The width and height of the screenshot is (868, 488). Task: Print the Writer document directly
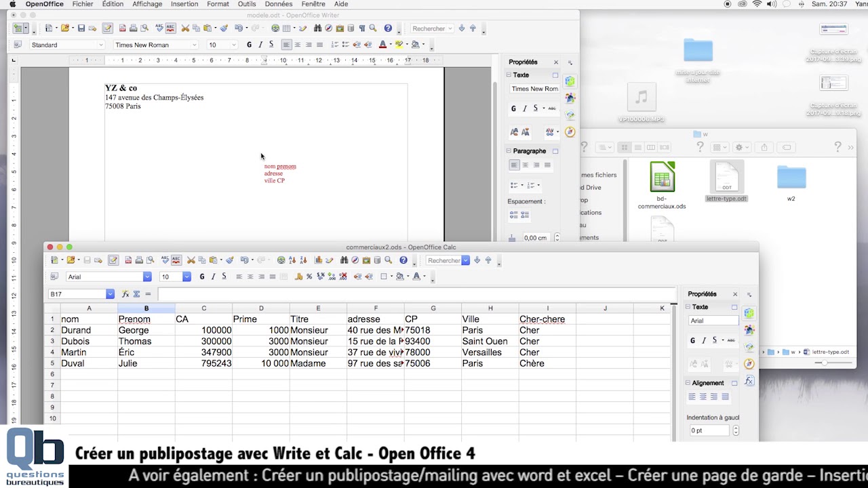tap(134, 28)
